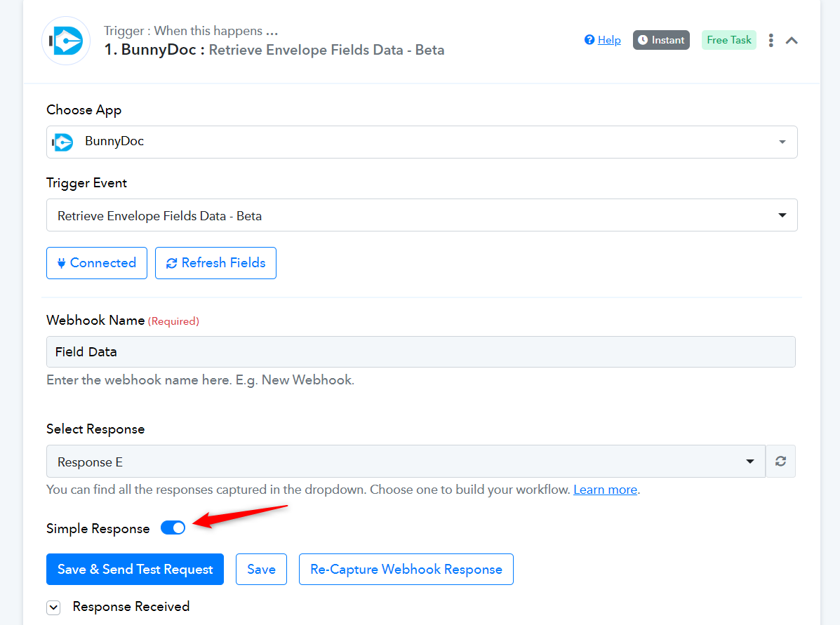
Task: Click the Save button
Action: coord(262,570)
